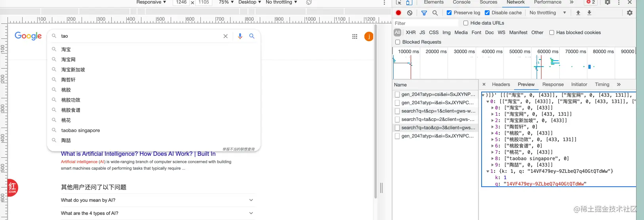Click the Google search input with tao
This screenshot has height=220, width=644.
[x=141, y=36]
